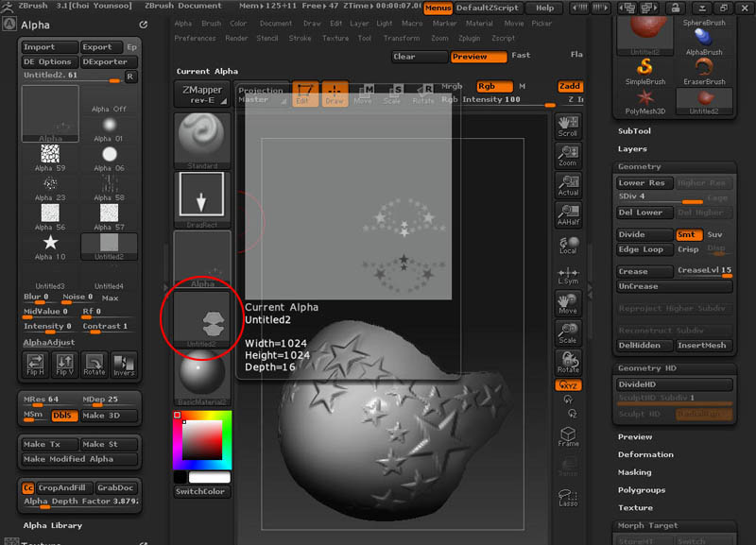756x545 pixels.
Task: Expand the Polygroups section
Action: point(642,490)
